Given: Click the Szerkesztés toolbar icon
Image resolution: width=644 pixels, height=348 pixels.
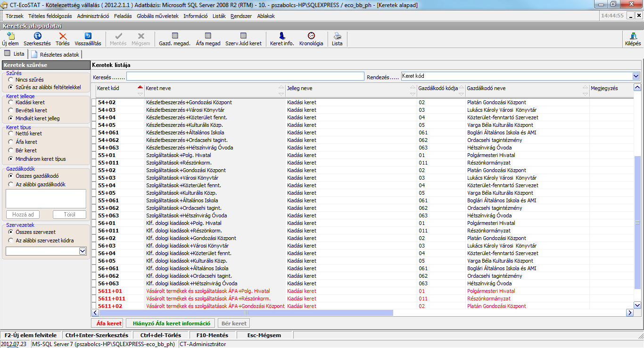Looking at the screenshot, I should point(37,36).
